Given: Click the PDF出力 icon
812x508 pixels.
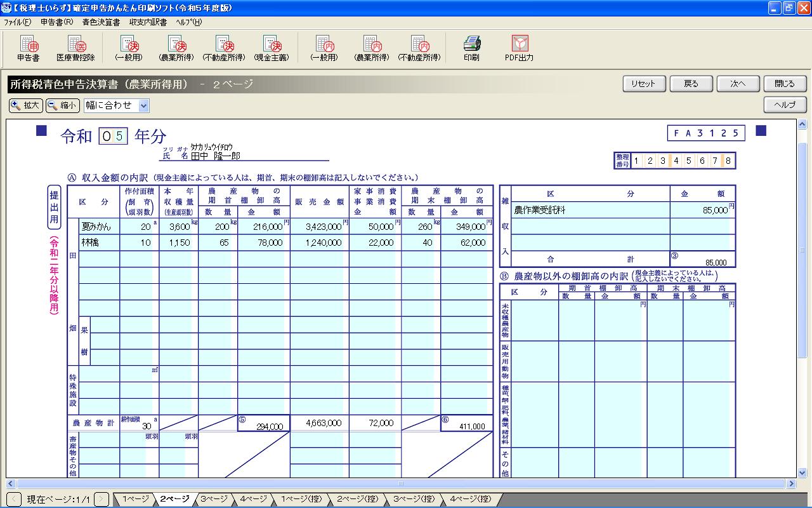Looking at the screenshot, I should pyautogui.click(x=519, y=48).
